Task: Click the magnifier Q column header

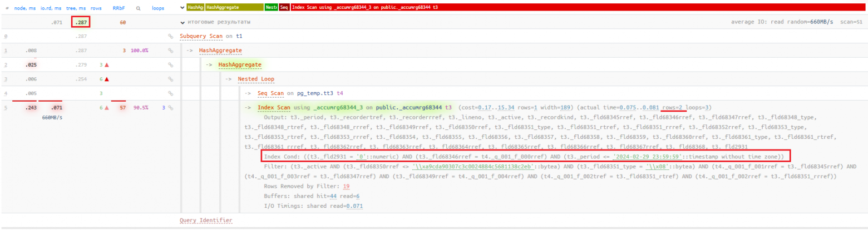Action: [x=137, y=8]
